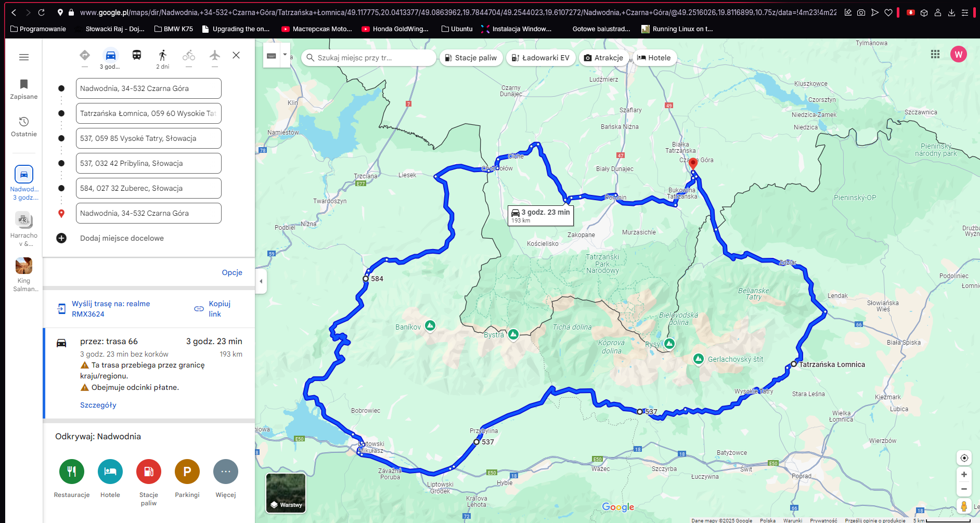The image size is (980, 523).
Task: Add destination with Dodaj miejsce docelowe
Action: [x=122, y=238]
